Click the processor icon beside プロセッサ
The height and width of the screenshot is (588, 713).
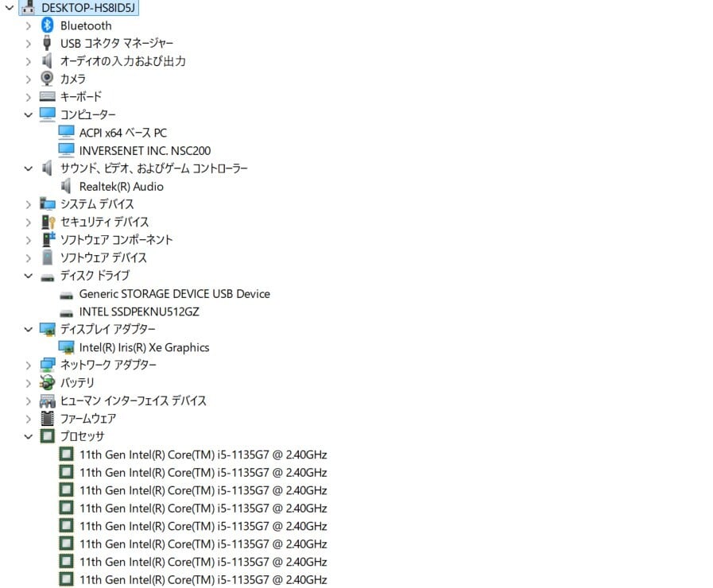point(47,435)
